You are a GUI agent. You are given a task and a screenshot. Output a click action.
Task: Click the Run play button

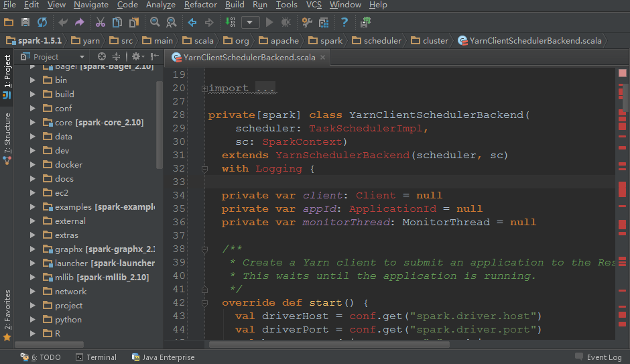(269, 22)
